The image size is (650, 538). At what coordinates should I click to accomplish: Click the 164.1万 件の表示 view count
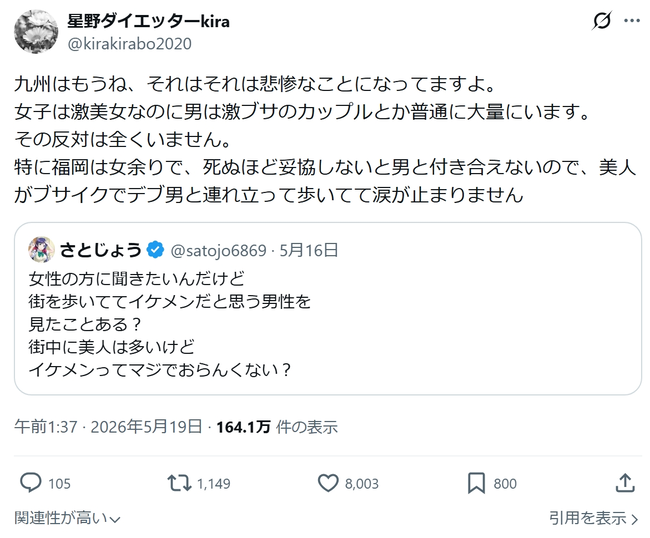277,427
